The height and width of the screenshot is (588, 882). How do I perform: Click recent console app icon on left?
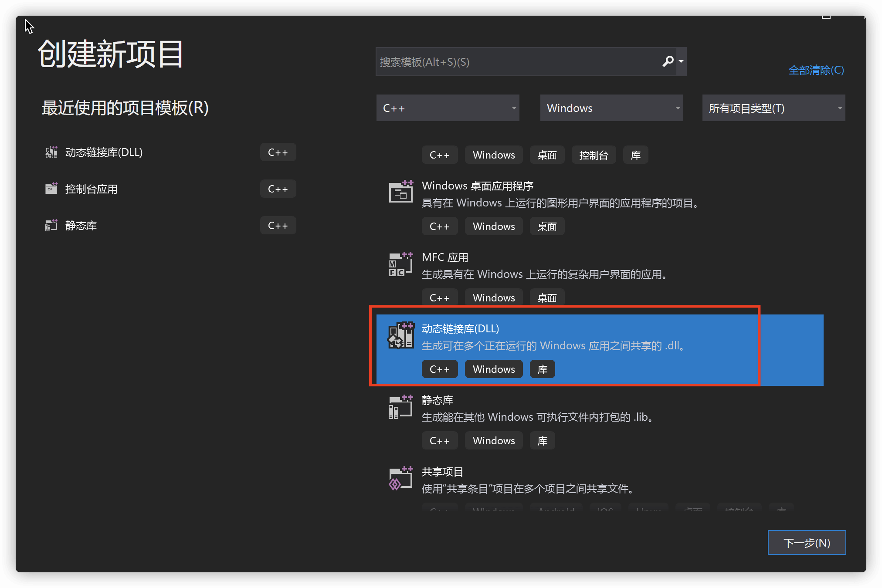click(x=51, y=189)
